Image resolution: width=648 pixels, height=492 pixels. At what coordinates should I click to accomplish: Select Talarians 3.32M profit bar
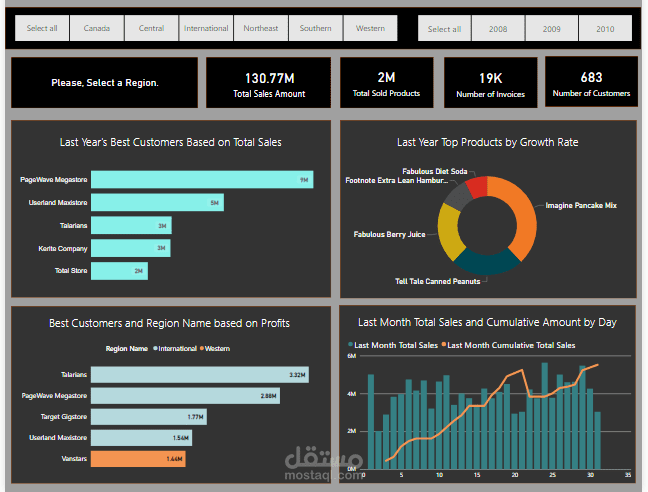pyautogui.click(x=200, y=375)
